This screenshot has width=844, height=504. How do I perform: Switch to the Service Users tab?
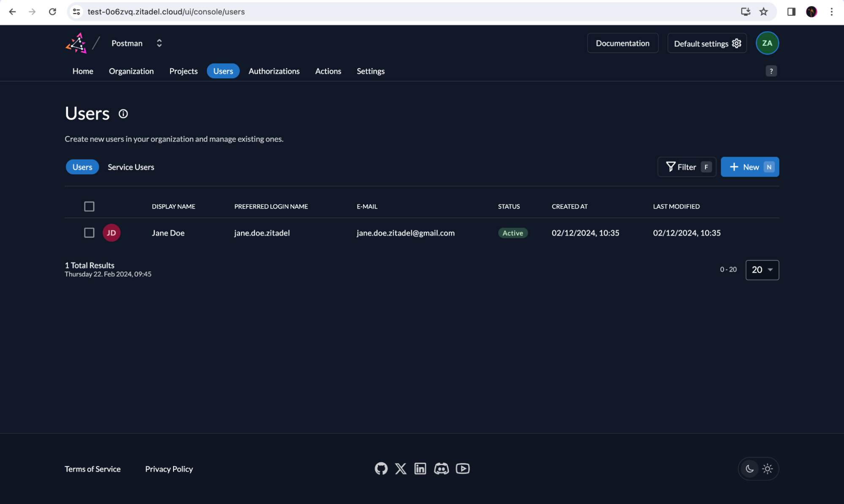click(x=131, y=167)
